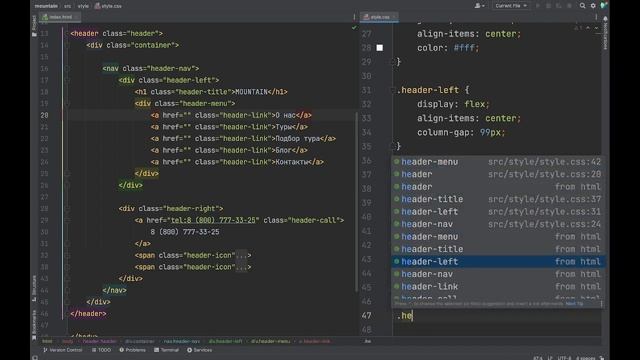Select 'header-nav' suggestion marked from html
Screen dimensions: 640x360
tap(497, 274)
